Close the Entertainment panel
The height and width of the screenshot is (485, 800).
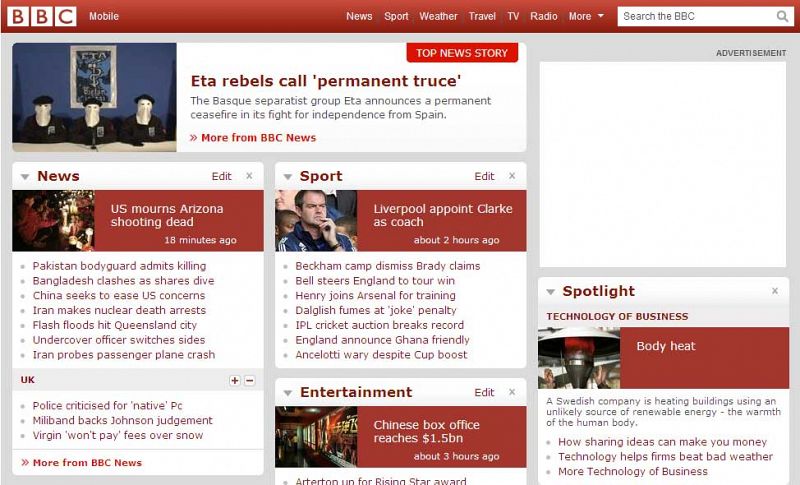tap(512, 392)
